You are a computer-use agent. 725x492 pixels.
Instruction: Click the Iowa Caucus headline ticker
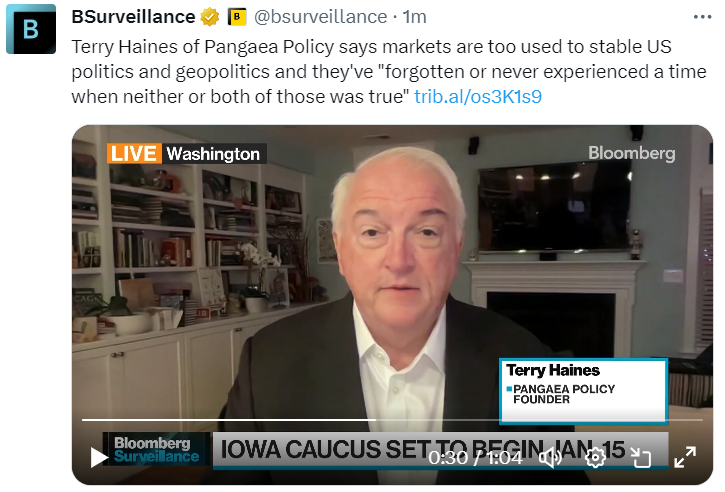(423, 449)
